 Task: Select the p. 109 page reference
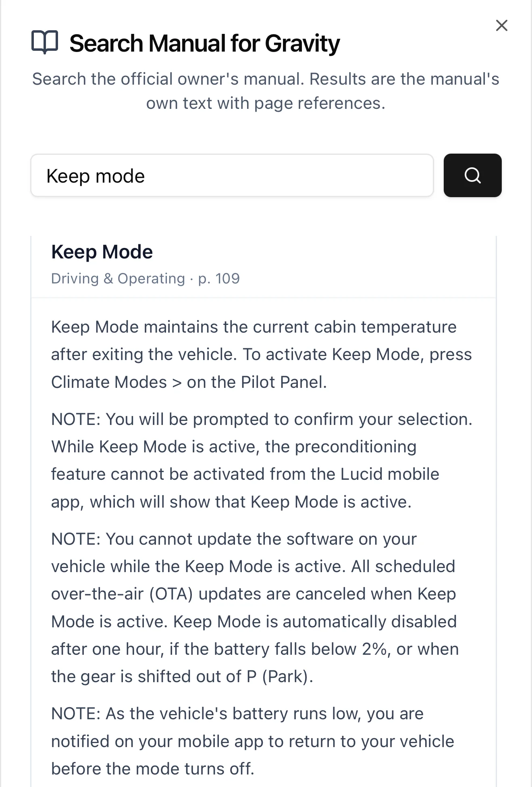(219, 279)
